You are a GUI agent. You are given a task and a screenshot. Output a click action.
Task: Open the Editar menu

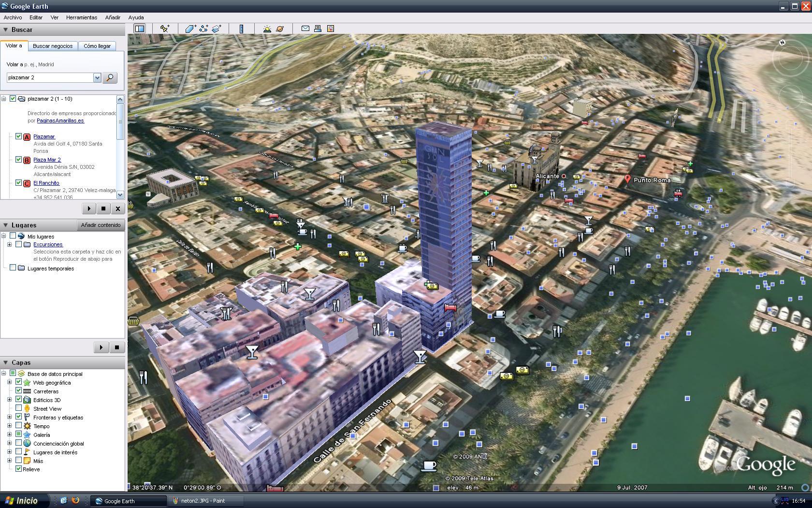[36, 17]
